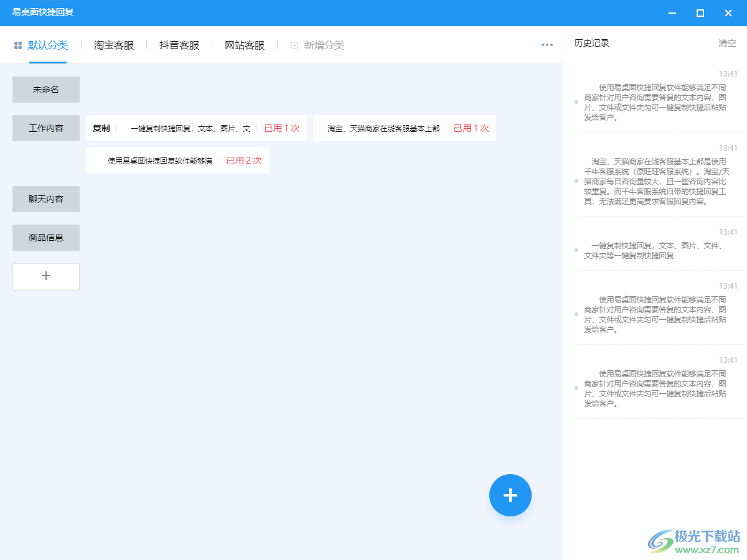Image resolution: width=747 pixels, height=560 pixels.
Task: Switch to the 网站客服 tab
Action: pos(245,45)
